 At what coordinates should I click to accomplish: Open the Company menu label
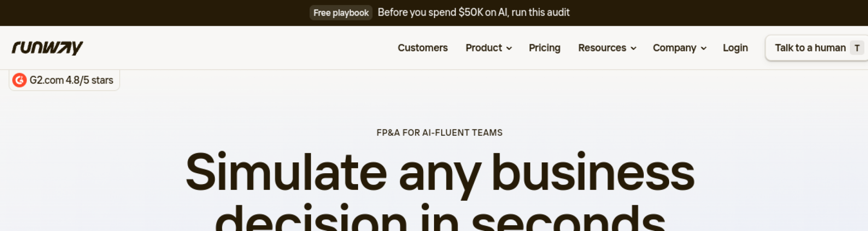[x=674, y=48]
